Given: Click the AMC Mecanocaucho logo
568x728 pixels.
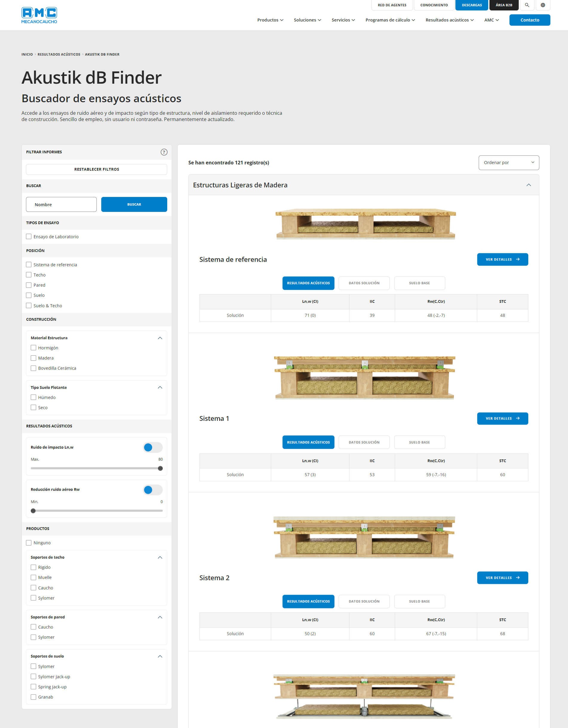Looking at the screenshot, I should coord(39,15).
